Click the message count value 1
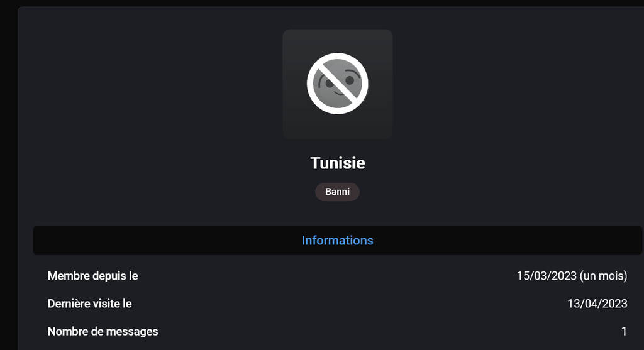Image resolution: width=644 pixels, height=350 pixels. click(x=624, y=331)
